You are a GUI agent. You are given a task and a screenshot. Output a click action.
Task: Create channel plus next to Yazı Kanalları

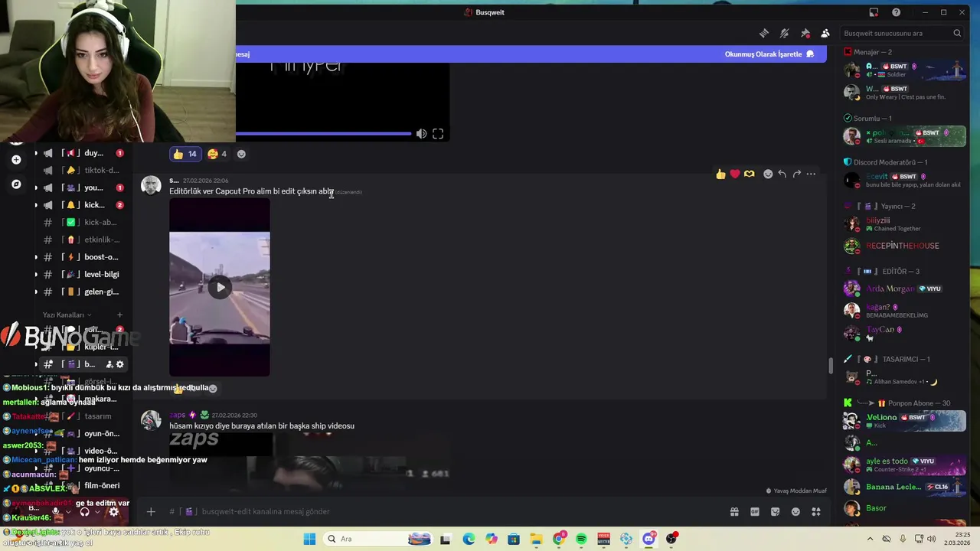(119, 315)
